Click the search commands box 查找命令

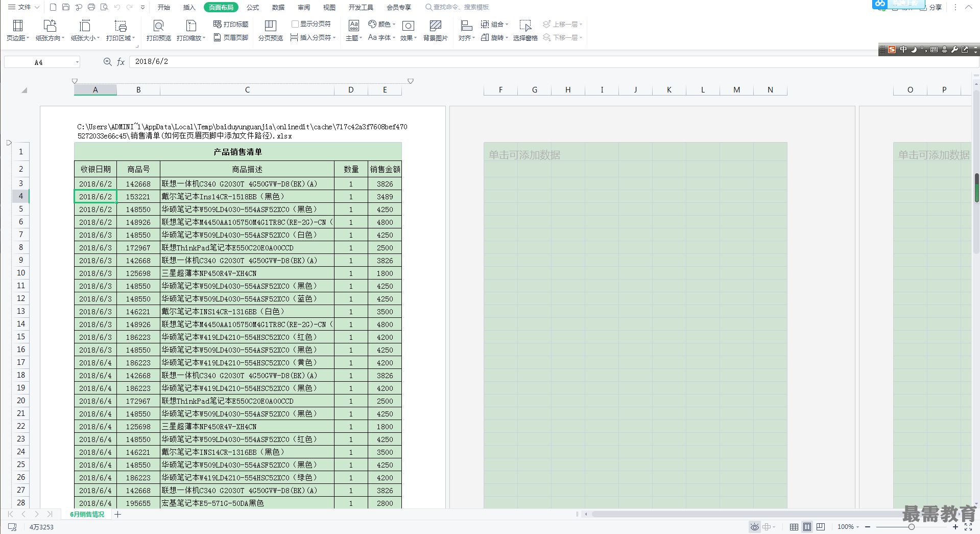[458, 7]
